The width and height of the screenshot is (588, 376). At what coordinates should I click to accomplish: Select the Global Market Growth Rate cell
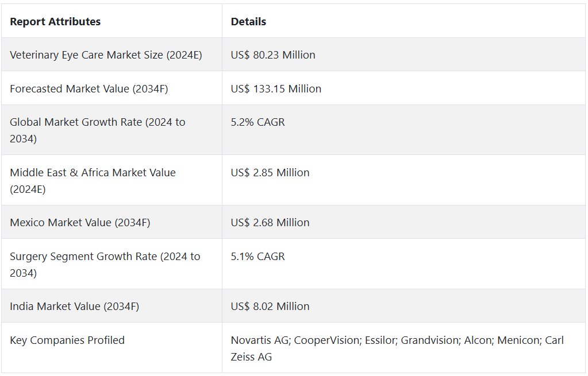(x=98, y=130)
